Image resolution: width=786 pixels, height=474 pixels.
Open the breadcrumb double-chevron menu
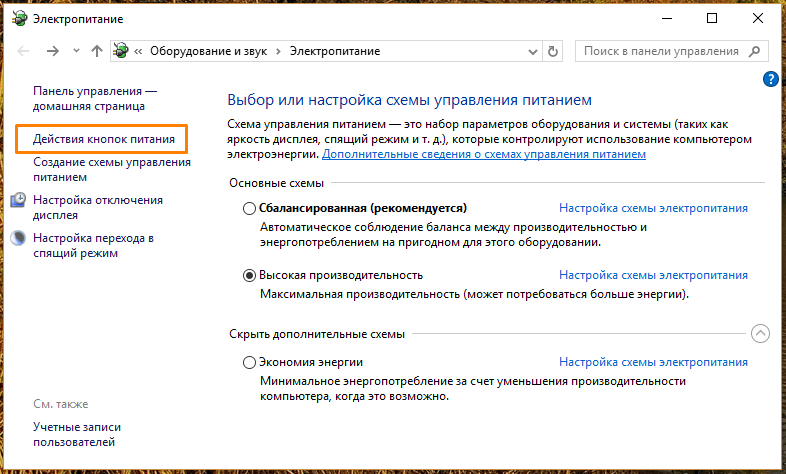138,51
